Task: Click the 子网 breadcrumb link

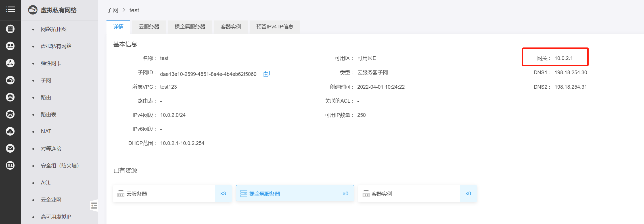Action: tap(112, 10)
